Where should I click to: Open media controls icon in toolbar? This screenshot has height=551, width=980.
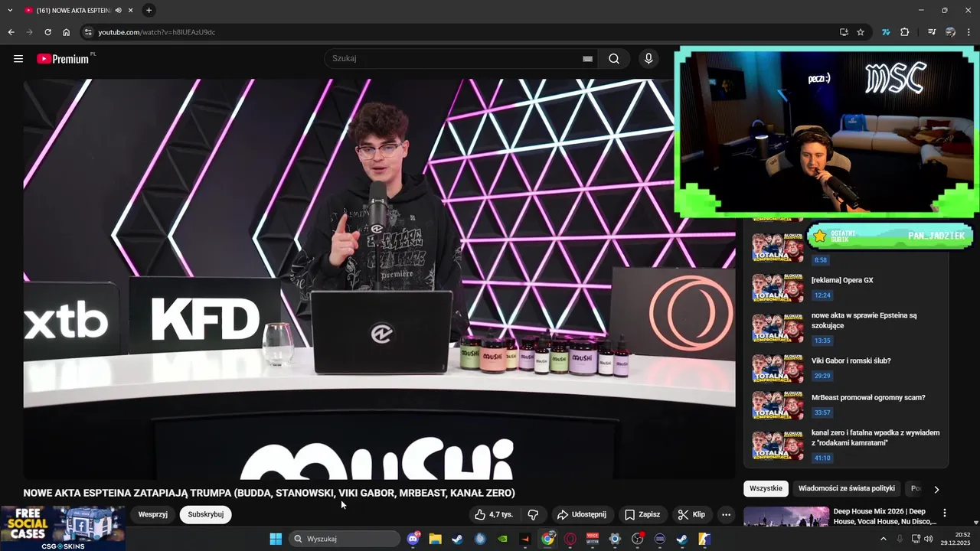click(x=932, y=32)
